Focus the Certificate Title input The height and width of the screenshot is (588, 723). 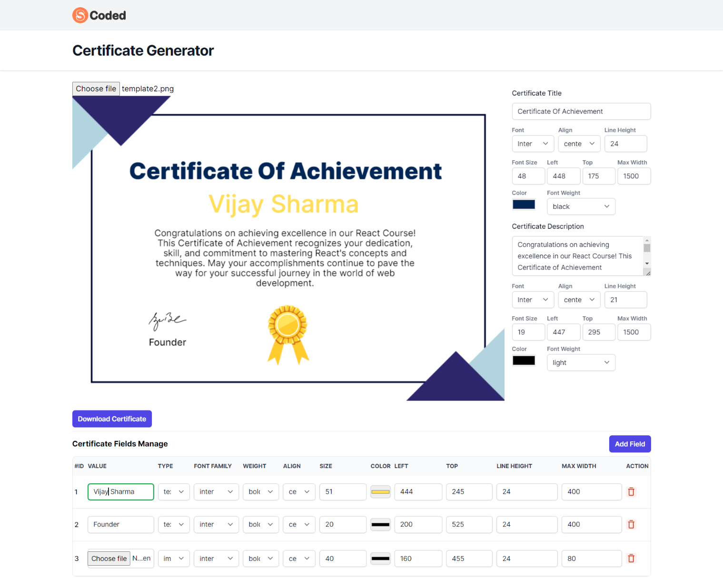coord(581,111)
